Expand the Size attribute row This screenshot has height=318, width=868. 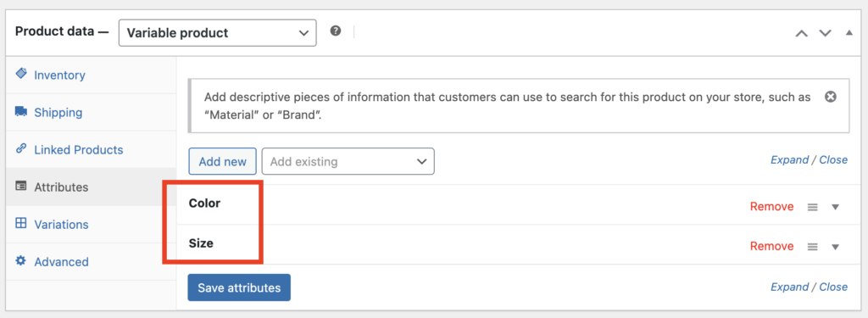coord(836,247)
